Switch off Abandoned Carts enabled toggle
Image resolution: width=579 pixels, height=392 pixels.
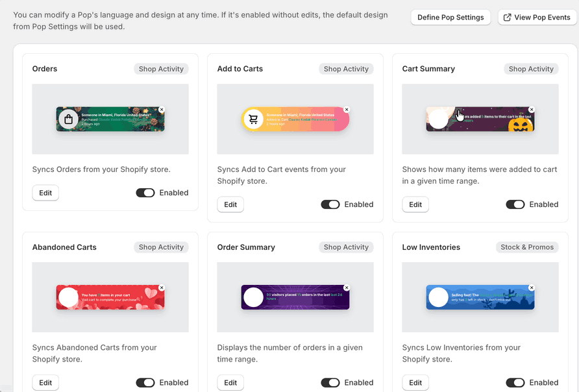pyautogui.click(x=145, y=383)
